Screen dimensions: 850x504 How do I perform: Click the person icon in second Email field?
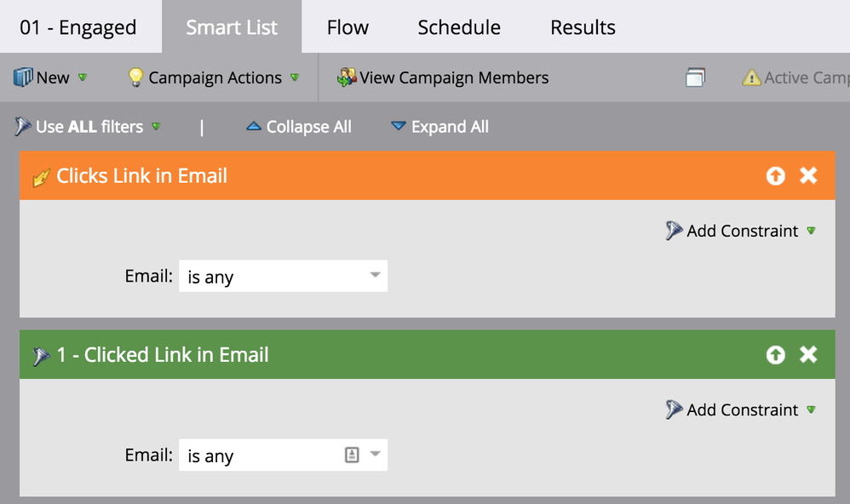click(x=352, y=455)
